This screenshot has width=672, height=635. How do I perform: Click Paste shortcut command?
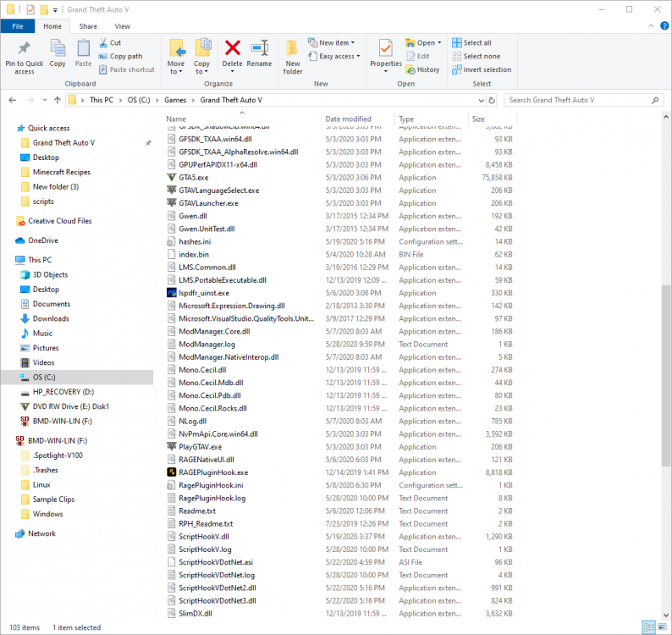pyautogui.click(x=126, y=69)
